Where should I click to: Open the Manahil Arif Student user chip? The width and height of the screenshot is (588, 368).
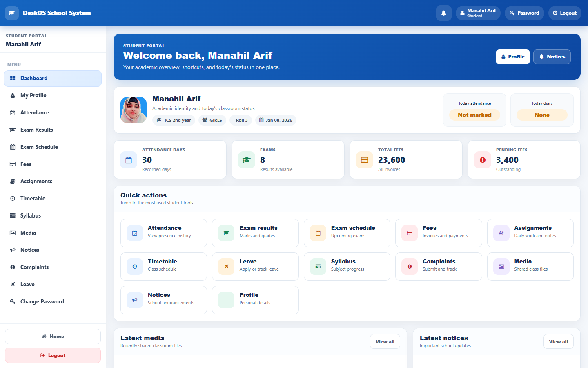(x=478, y=13)
